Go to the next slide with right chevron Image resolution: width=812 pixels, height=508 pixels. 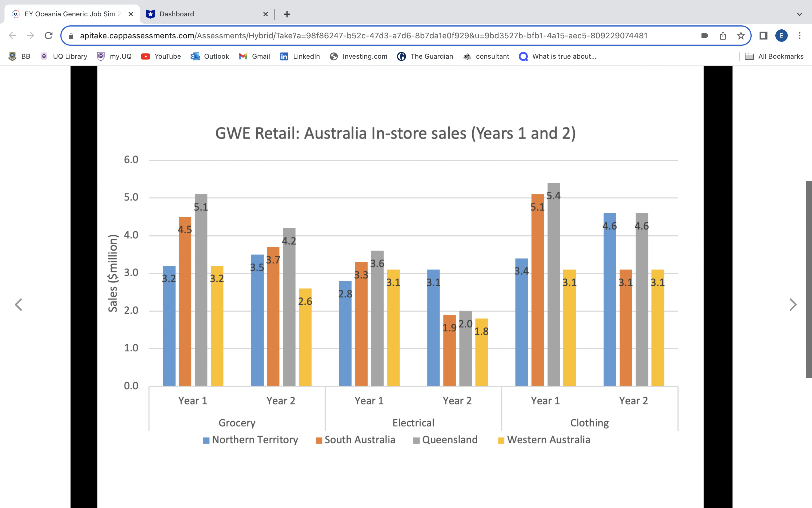click(x=793, y=305)
